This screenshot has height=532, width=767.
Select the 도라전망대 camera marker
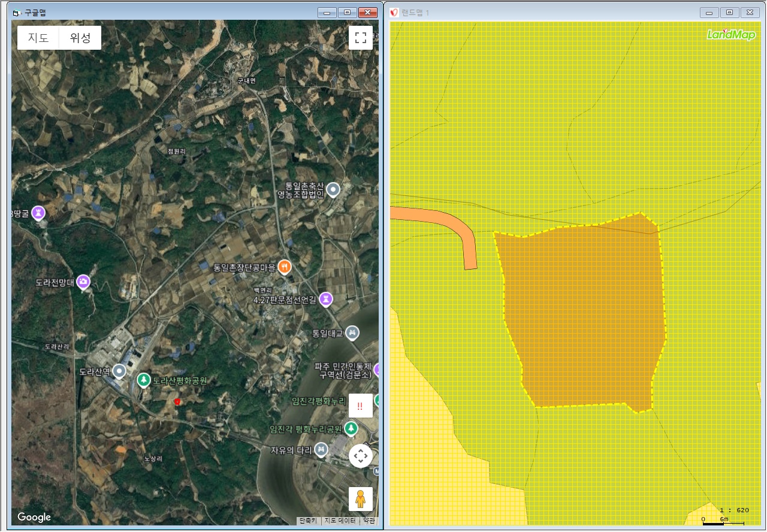83,281
